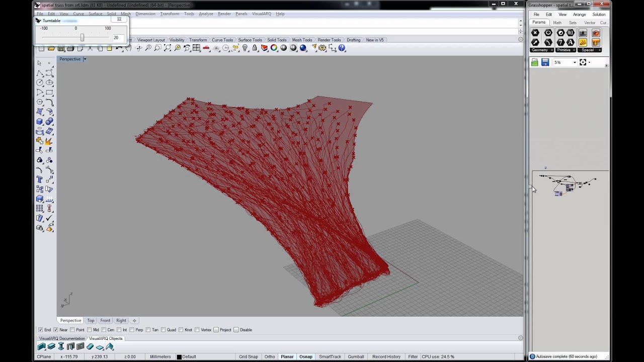The image size is (644, 362).
Task: Open the dropdown arrow beside Grasshopper's zoom extents
Action: (x=589, y=62)
